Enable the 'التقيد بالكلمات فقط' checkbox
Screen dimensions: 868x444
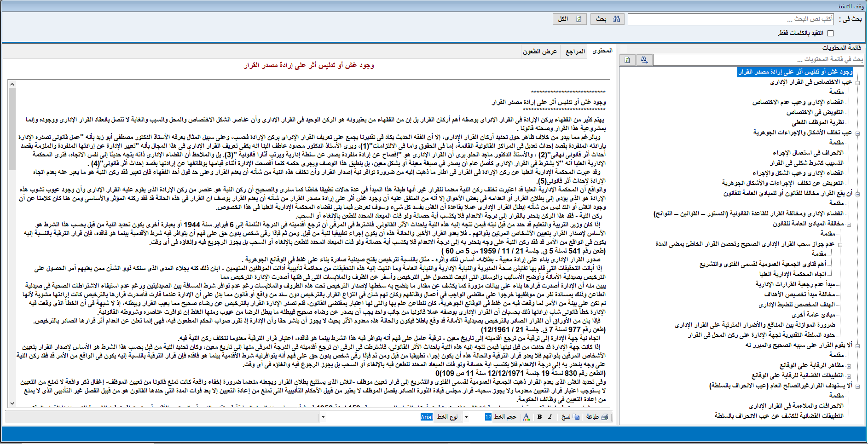pyautogui.click(x=830, y=33)
